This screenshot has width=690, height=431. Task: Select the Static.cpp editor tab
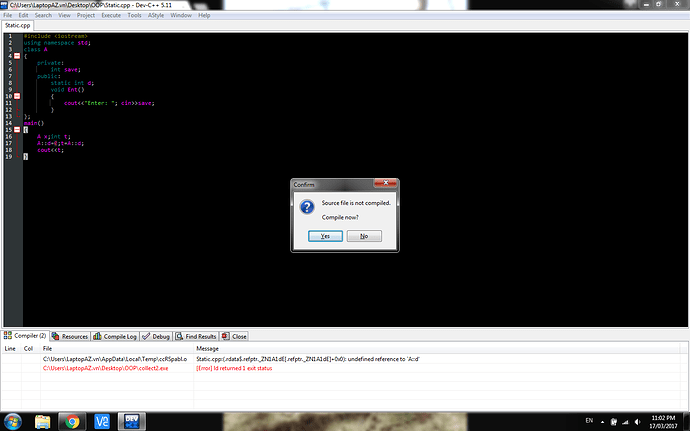point(19,26)
